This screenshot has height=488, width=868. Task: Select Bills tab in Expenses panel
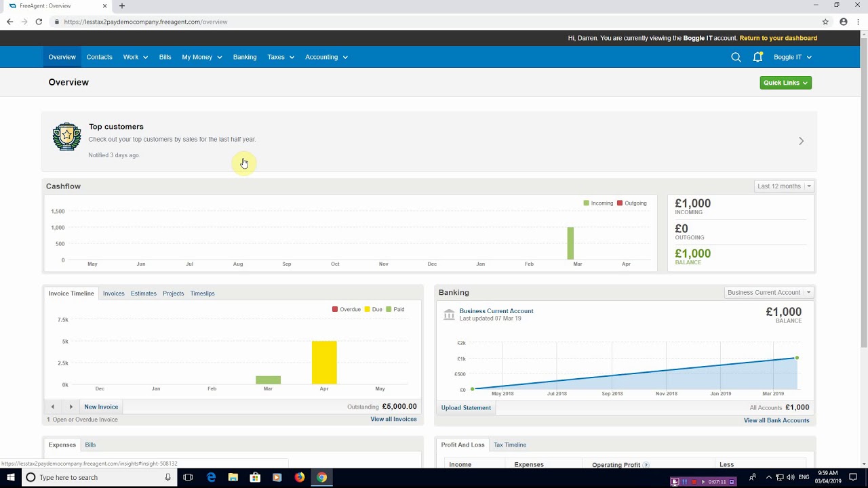90,445
